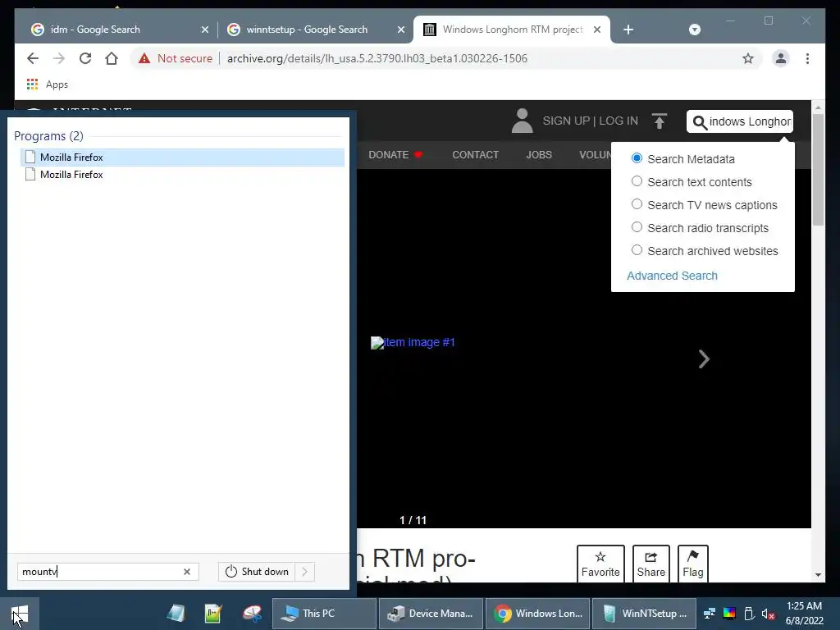Switch to idm - Google Search tab
The image size is (840, 630).
pos(120,30)
